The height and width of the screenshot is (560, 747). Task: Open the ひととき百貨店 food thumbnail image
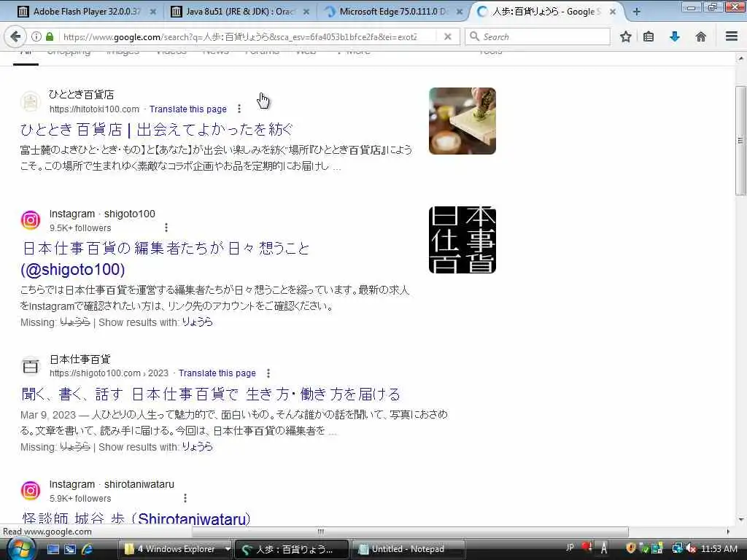[x=462, y=121]
